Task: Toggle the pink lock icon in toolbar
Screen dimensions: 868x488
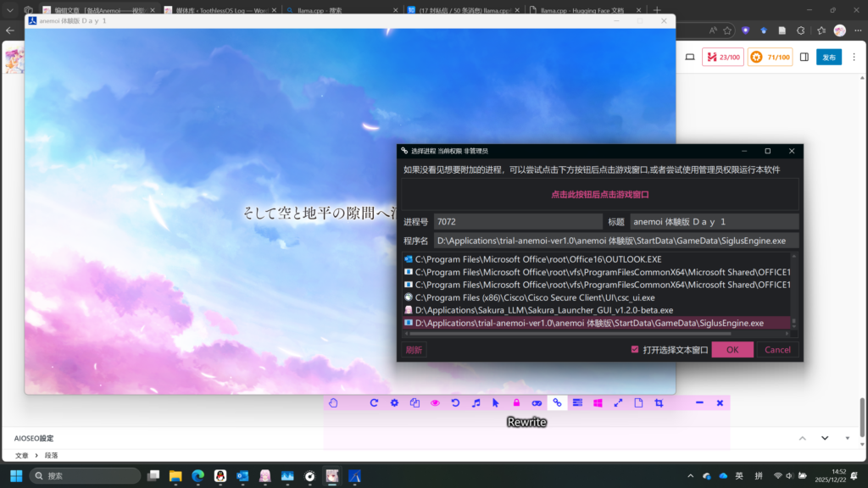Action: tap(516, 403)
